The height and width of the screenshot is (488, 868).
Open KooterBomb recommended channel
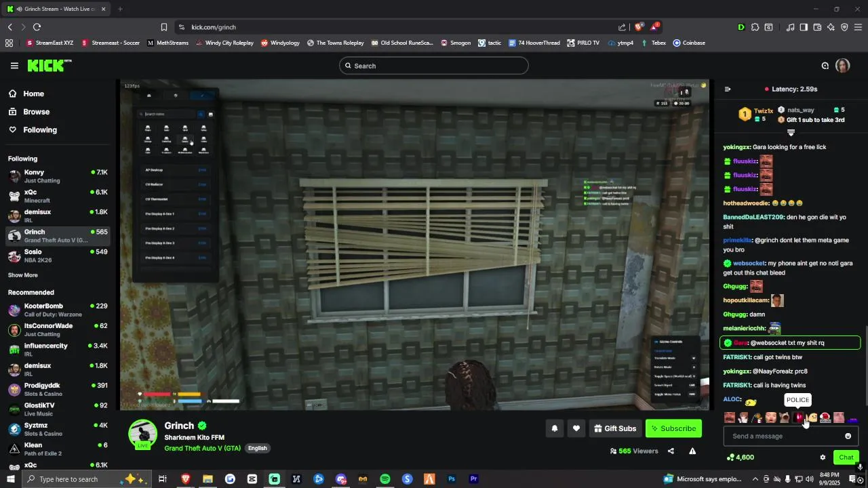[x=58, y=310]
